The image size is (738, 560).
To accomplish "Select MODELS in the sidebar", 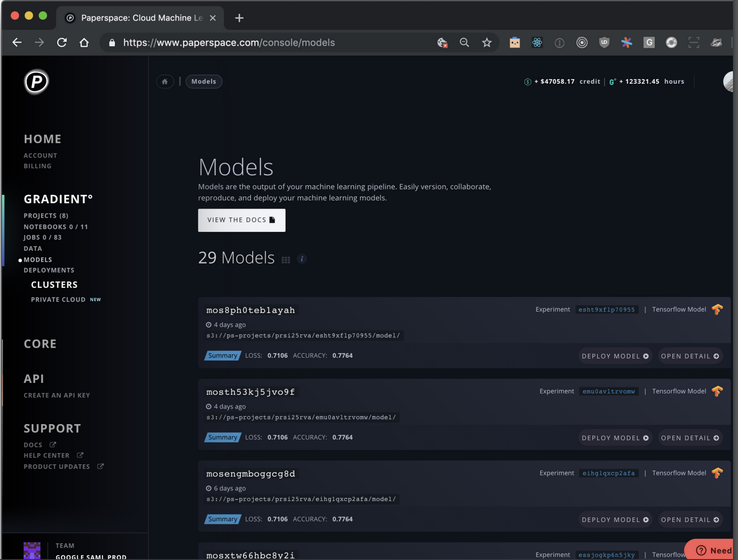I will tap(38, 259).
